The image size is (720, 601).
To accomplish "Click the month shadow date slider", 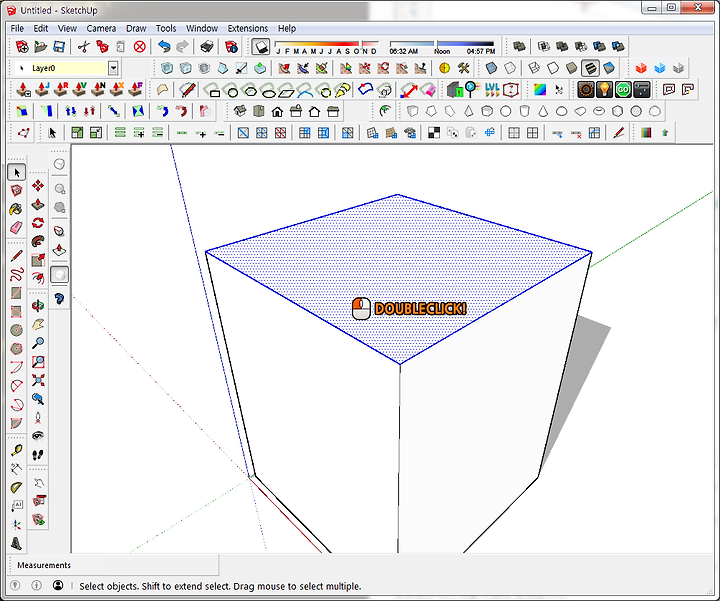I will tap(326, 47).
